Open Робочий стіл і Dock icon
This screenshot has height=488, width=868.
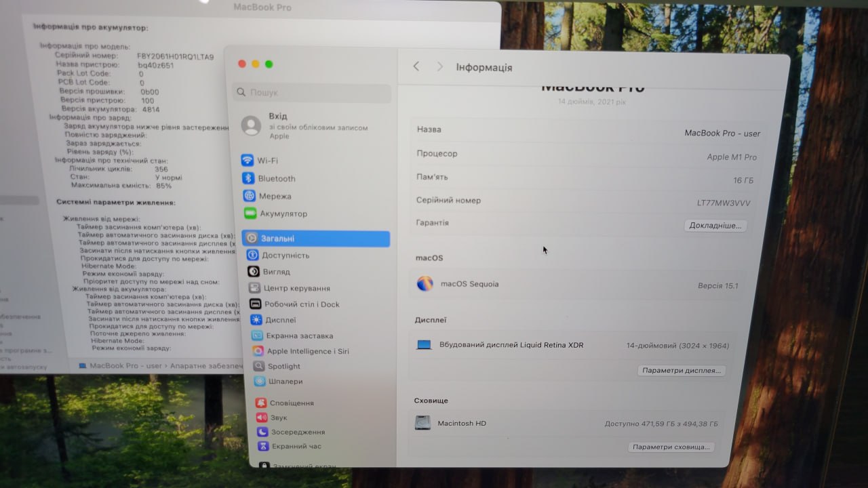[255, 304]
